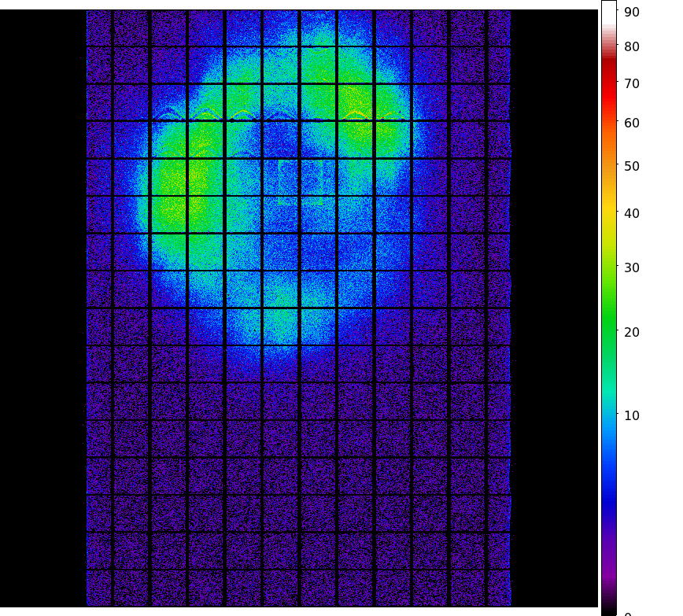Image resolution: width=683 pixels, height=616 pixels.
Task: Select the 70 tick label on the colorbar
Action: [x=632, y=83]
